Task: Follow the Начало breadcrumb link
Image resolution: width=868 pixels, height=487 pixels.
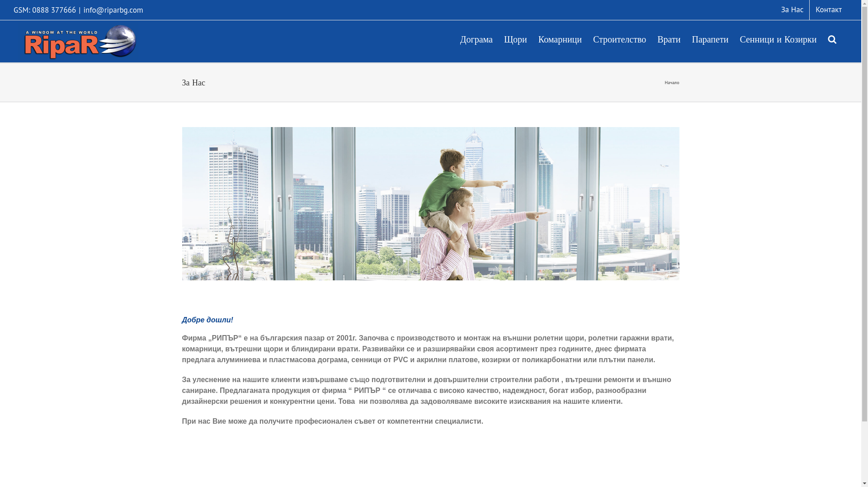Action: pos(671,83)
